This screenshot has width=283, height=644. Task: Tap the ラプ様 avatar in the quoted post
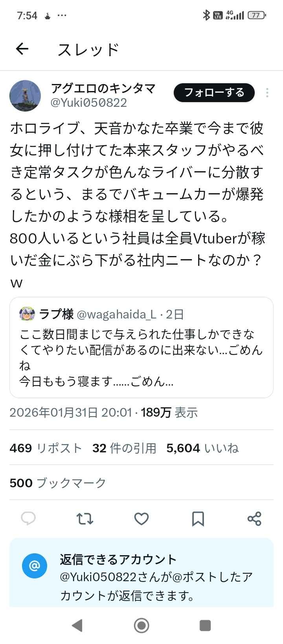tap(27, 314)
